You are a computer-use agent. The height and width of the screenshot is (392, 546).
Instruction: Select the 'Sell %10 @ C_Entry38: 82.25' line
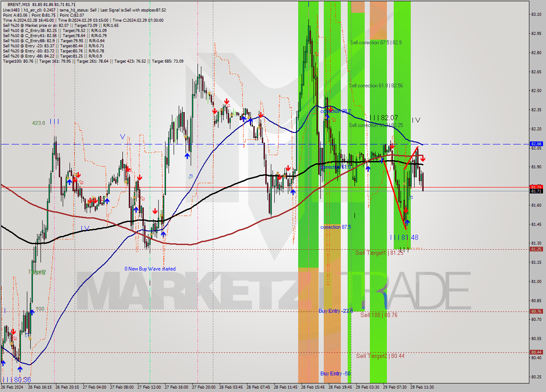tap(55, 30)
